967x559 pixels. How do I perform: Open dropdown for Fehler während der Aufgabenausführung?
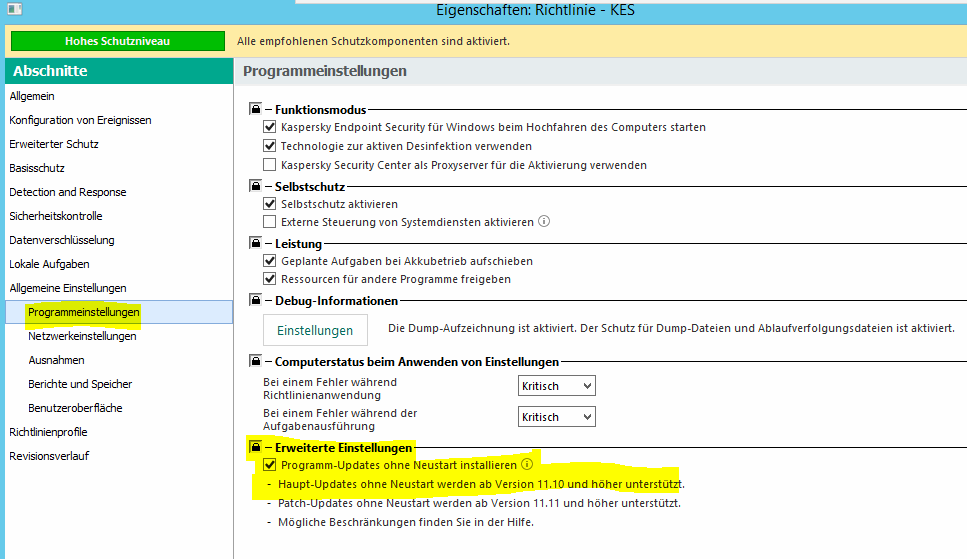[556, 417]
